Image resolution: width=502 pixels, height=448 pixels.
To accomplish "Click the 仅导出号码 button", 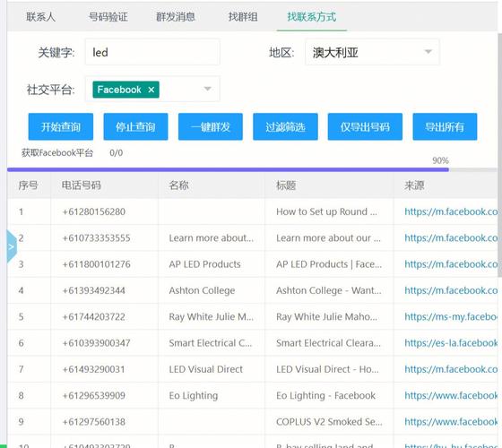I will coord(365,126).
